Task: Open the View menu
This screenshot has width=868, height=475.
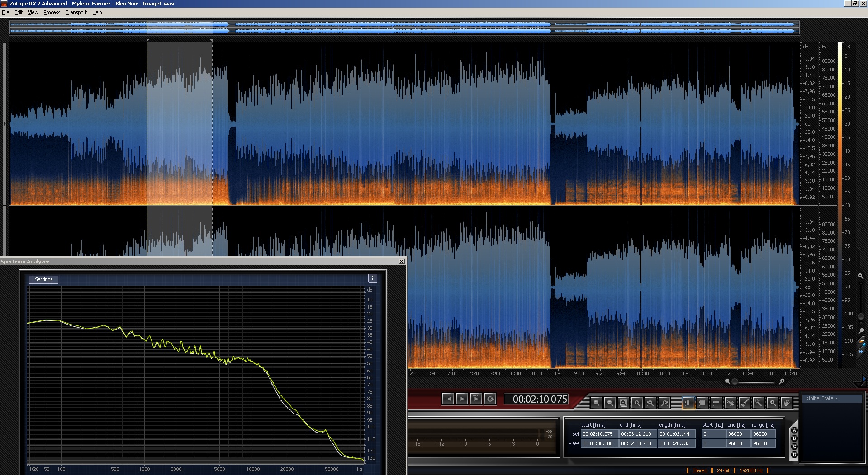Action: [33, 12]
